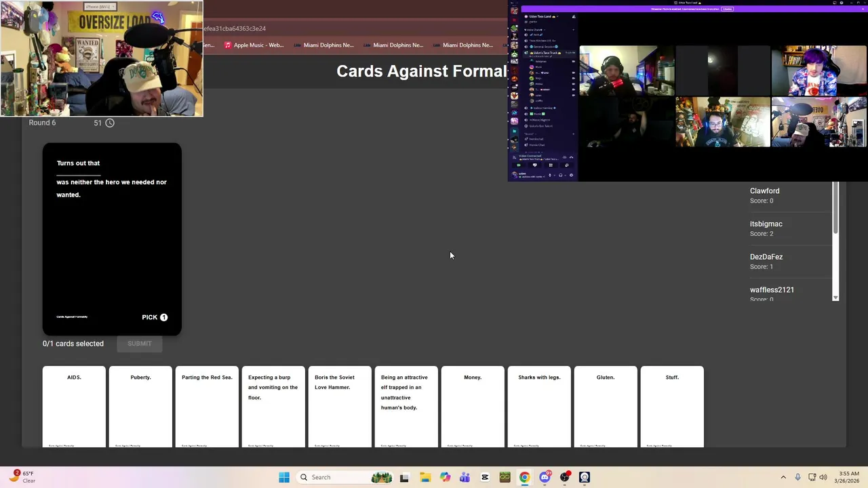
Task: Select the purple-haired user's video tile
Action: coord(818,70)
